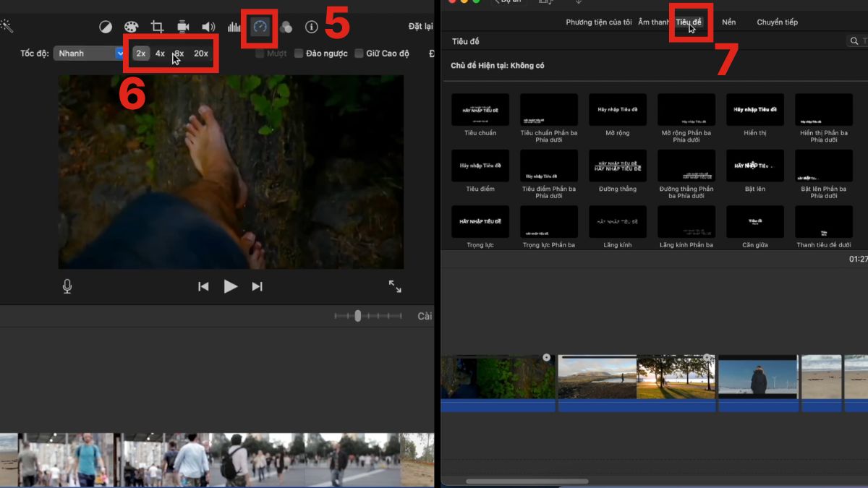
Task: Select the crop tool
Action: [x=157, y=27]
